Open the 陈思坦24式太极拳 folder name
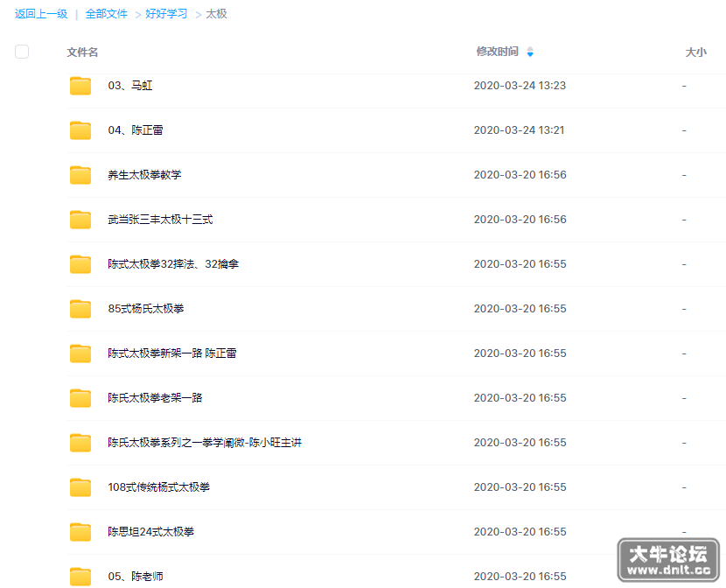 151,532
